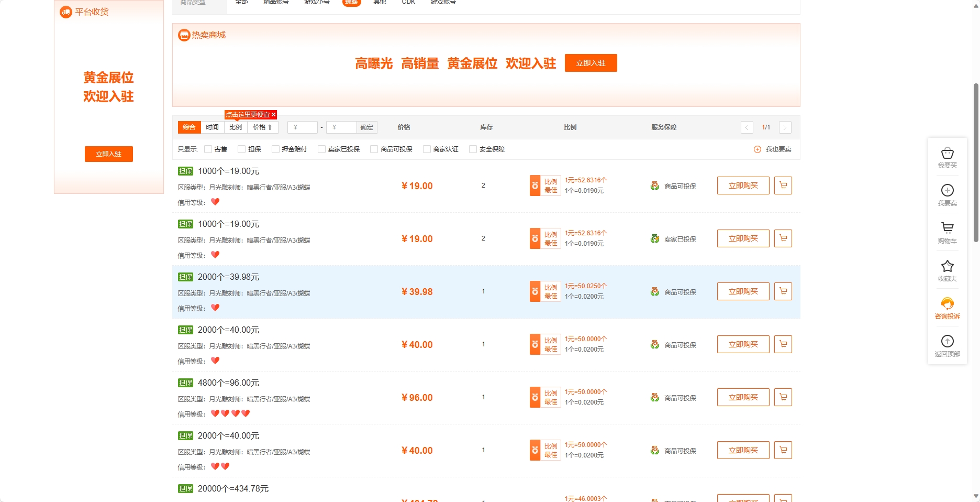The height and width of the screenshot is (502, 980).
Task: Click the 平台收货 megaphone icon
Action: tap(65, 12)
